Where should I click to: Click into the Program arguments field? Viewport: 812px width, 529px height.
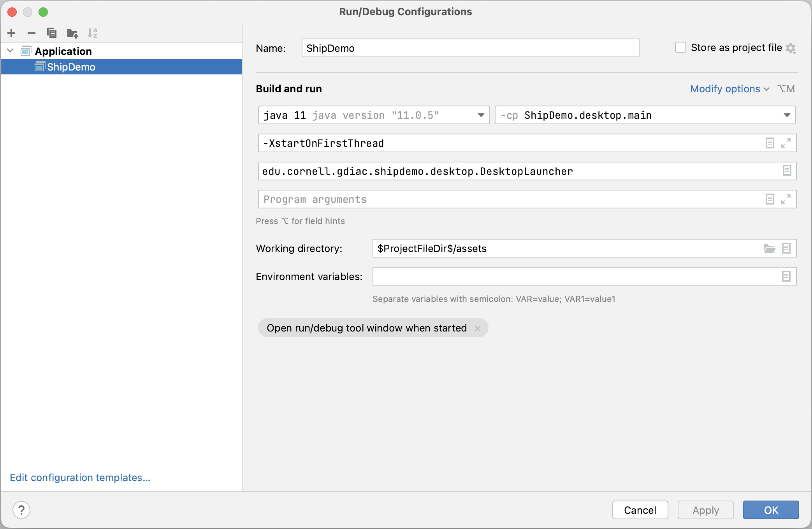(x=506, y=199)
